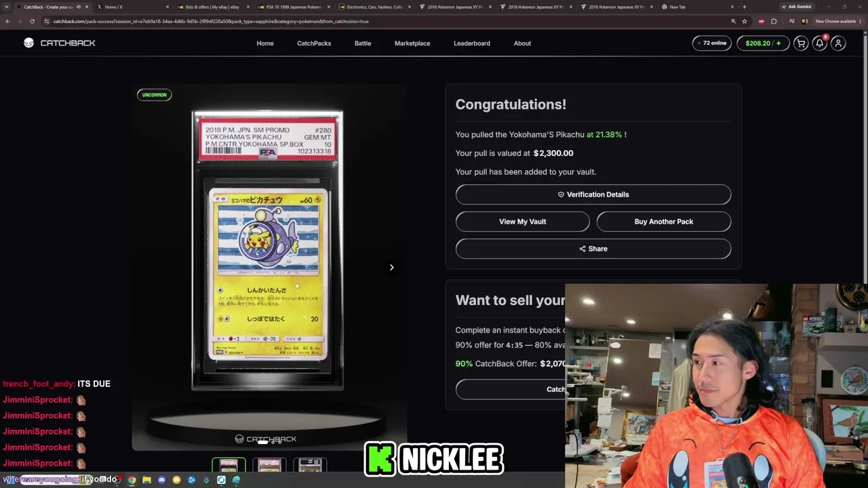
Task: Click the CatchBack logo in the site header
Action: point(59,43)
